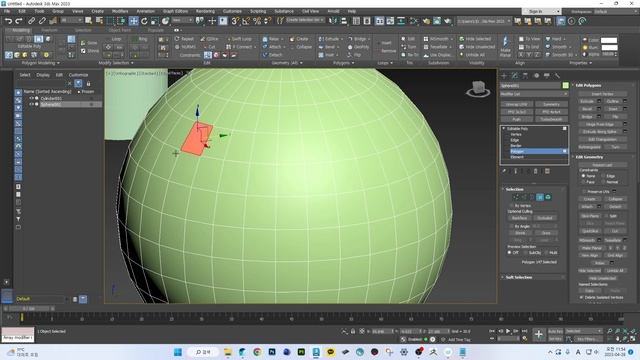Click the Sphere001 object name field

[531, 85]
